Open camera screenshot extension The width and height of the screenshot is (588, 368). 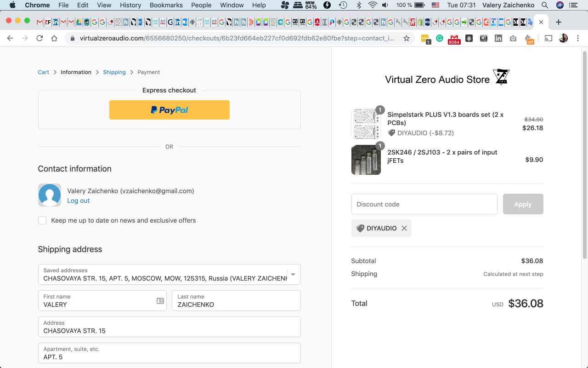(x=513, y=39)
